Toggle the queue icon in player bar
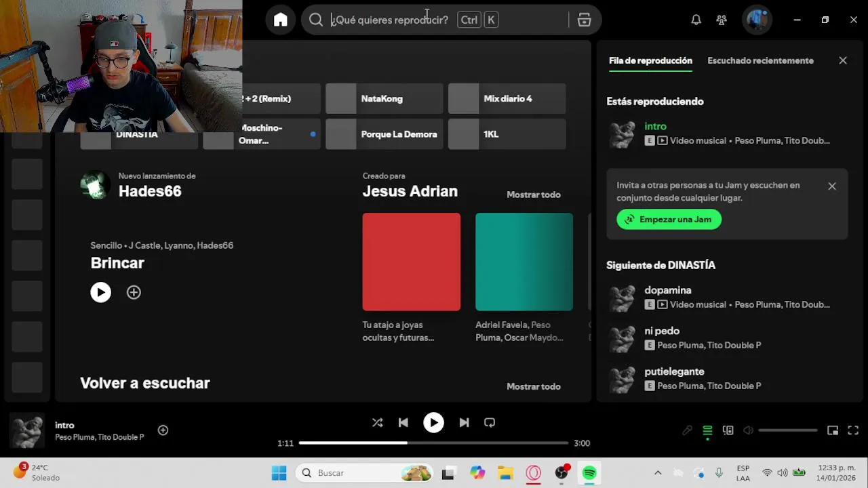The height and width of the screenshot is (488, 868). (707, 430)
